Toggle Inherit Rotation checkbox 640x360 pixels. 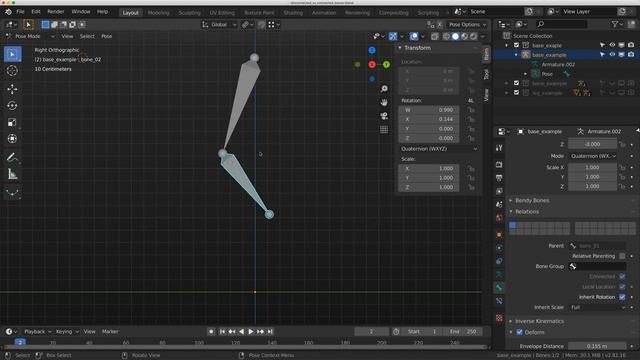coord(622,297)
